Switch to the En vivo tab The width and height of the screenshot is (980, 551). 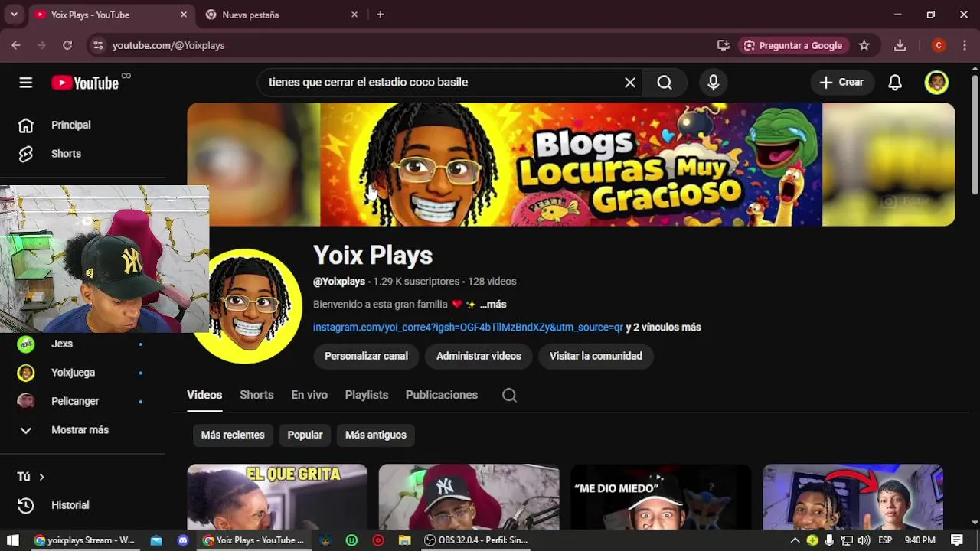click(309, 395)
